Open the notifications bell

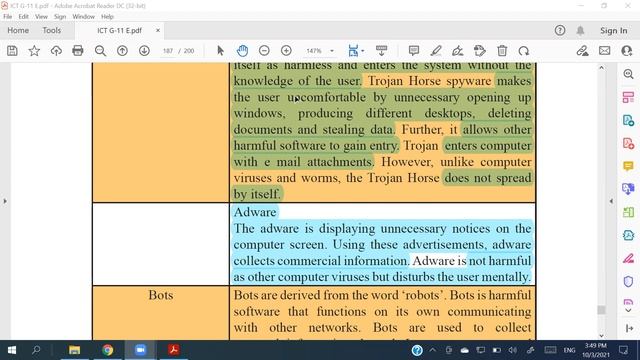coord(580,30)
